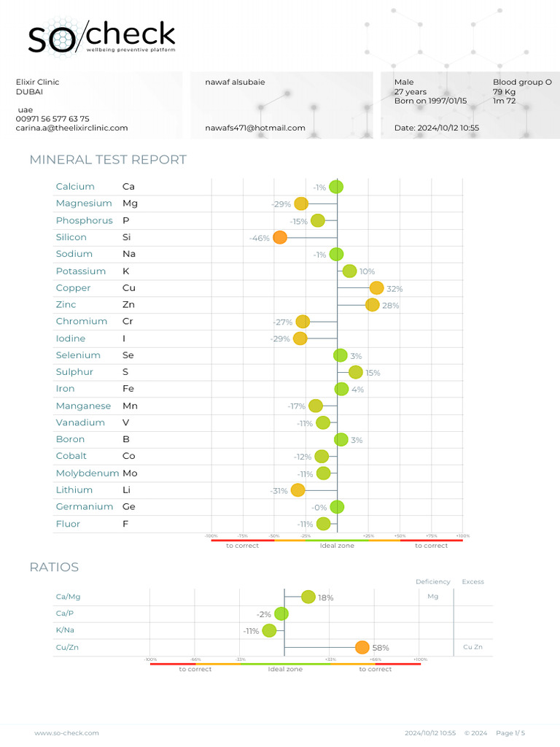Click the MINERAL TEST REPORT heading
560x747 pixels.
108,160
